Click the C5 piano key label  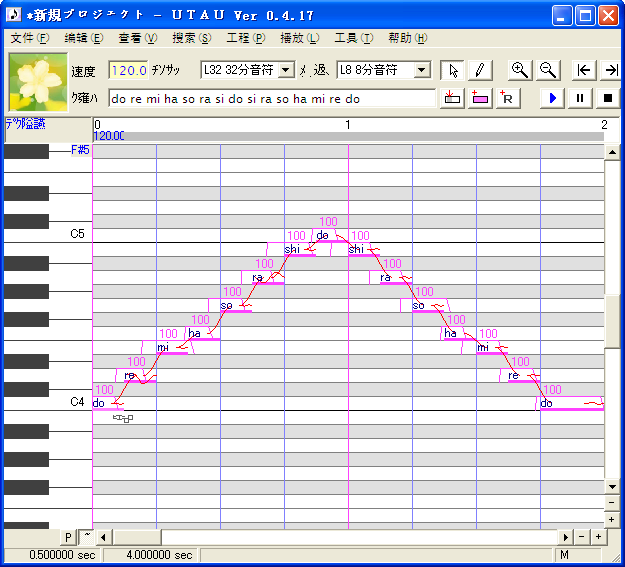77,234
